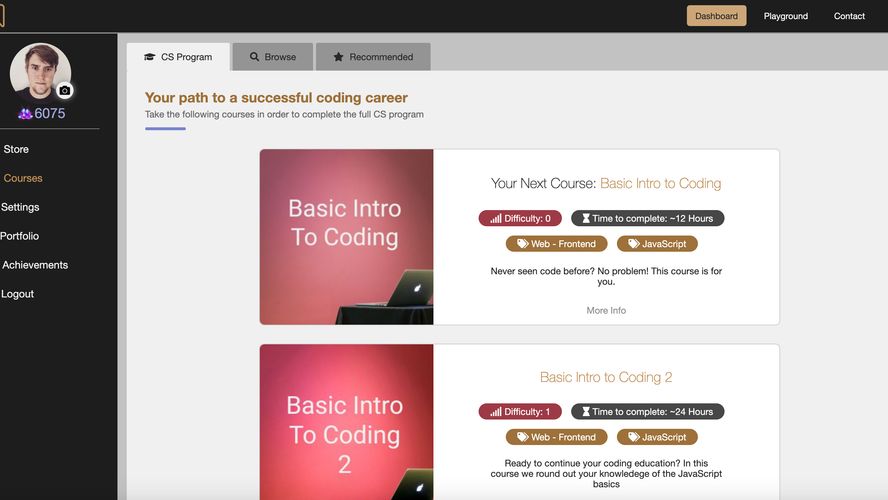Viewport: 888px width, 500px height.
Task: Go to Playground in top navigation
Action: (785, 16)
